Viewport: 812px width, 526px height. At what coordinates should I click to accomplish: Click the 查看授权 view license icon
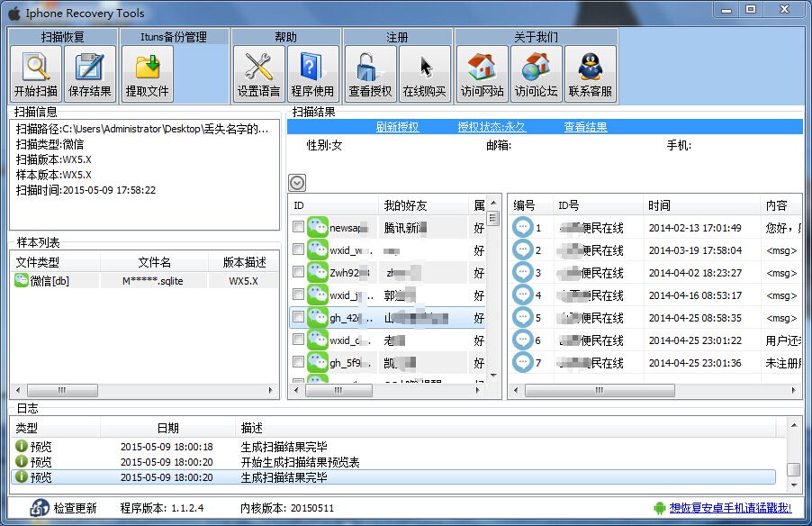pyautogui.click(x=368, y=68)
